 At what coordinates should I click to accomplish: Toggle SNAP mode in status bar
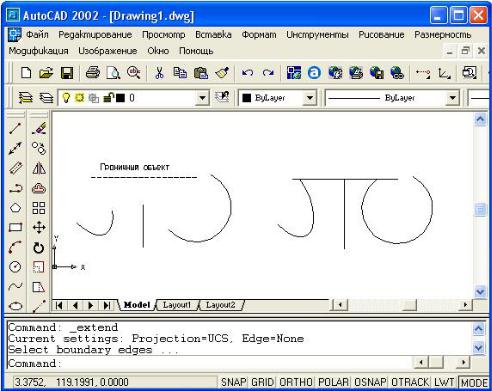point(233,382)
